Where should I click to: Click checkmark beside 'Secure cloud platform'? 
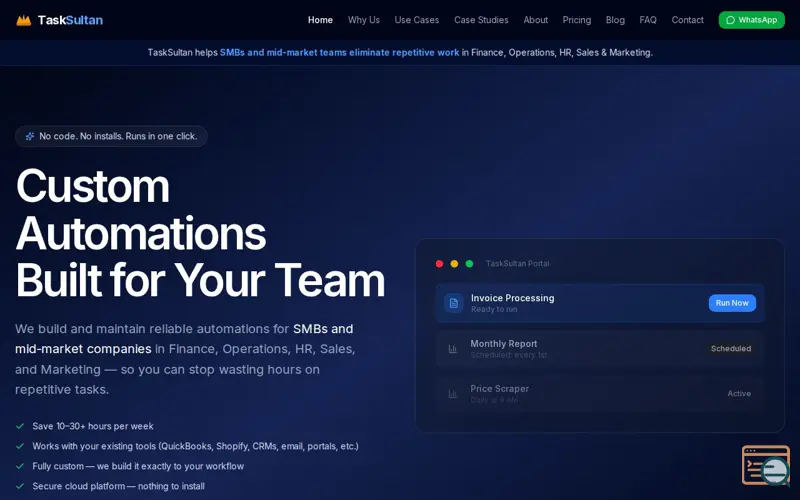pyautogui.click(x=20, y=486)
